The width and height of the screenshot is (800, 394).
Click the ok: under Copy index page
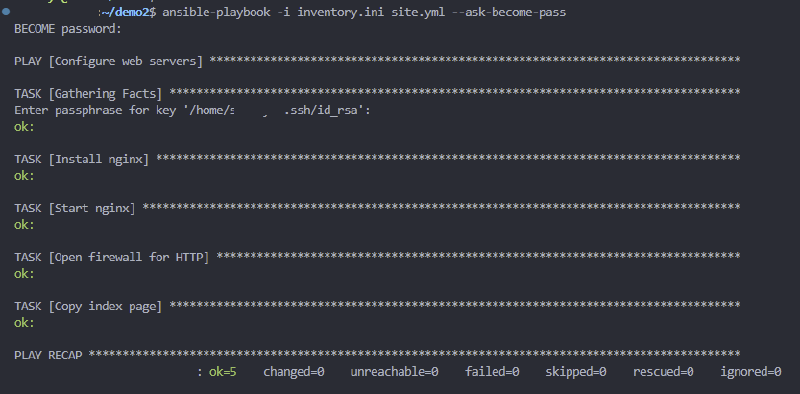coord(24,323)
